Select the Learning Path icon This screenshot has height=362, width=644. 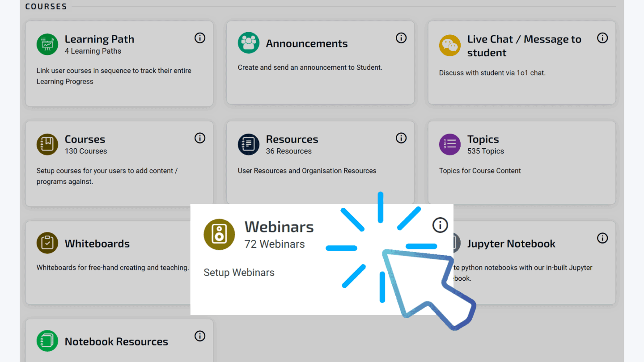pyautogui.click(x=47, y=44)
